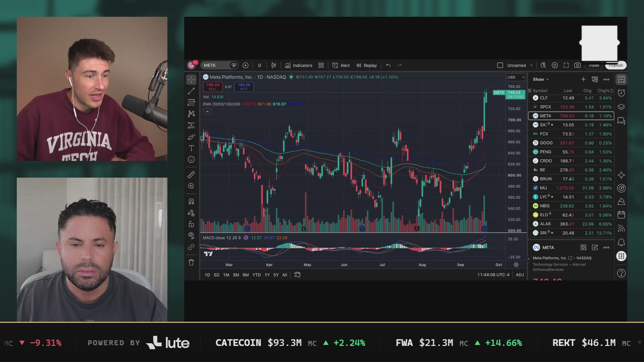644x362 pixels.
Task: Select the ruler measure tool
Action: click(191, 175)
